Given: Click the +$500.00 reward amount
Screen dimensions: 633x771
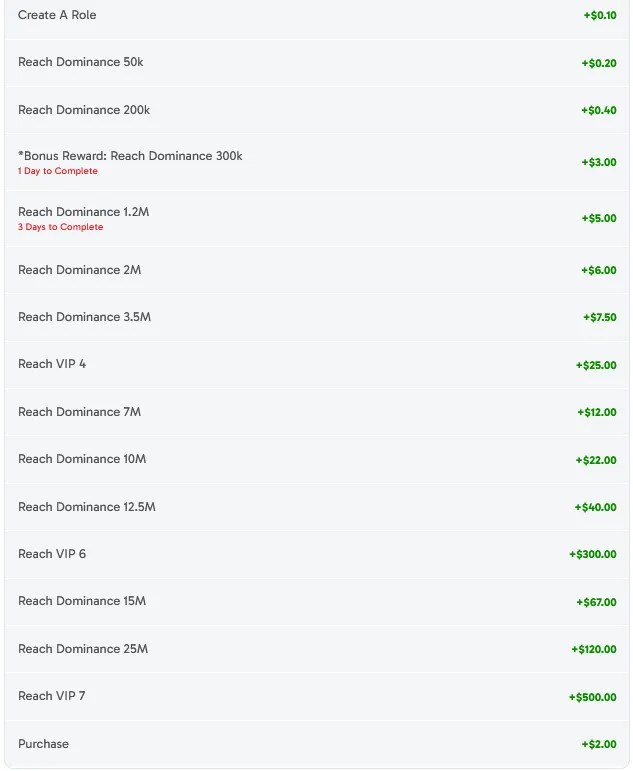Looking at the screenshot, I should pos(593,697).
